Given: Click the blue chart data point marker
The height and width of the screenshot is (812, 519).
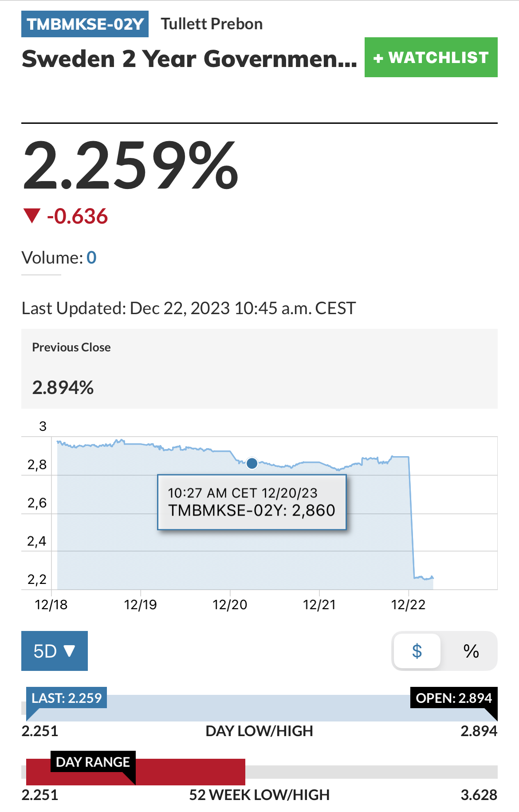Looking at the screenshot, I should 252,463.
